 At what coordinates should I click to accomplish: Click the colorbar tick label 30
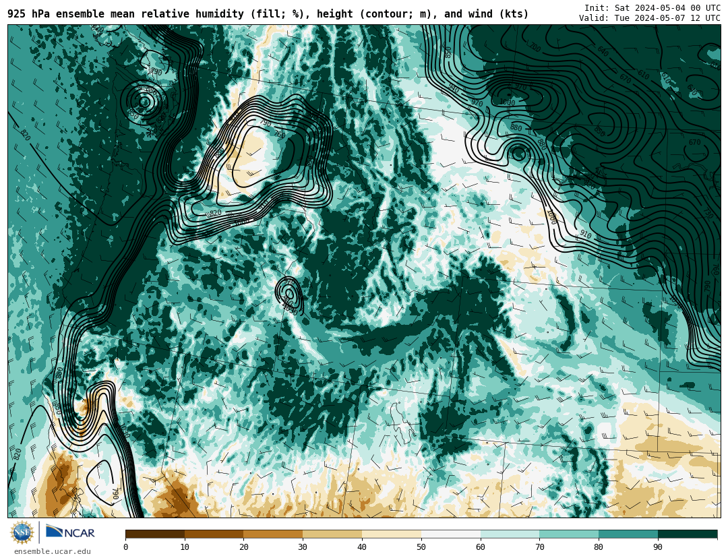(303, 547)
